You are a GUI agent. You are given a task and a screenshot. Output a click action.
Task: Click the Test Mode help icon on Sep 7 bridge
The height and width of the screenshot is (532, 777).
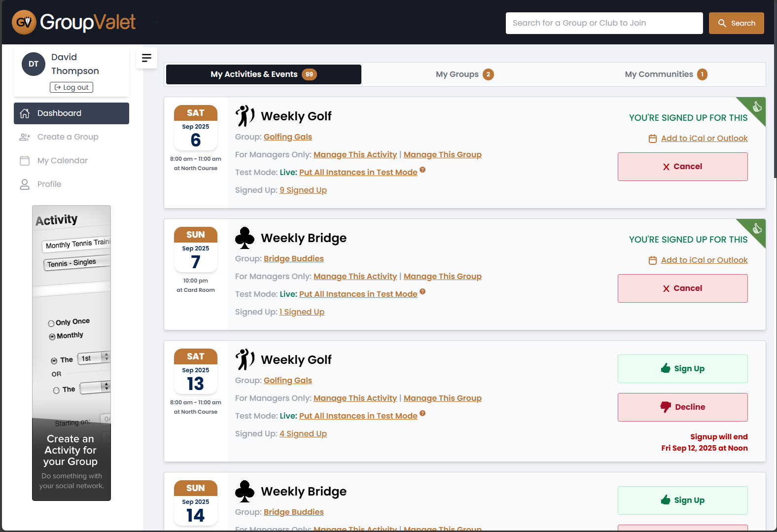click(x=423, y=291)
